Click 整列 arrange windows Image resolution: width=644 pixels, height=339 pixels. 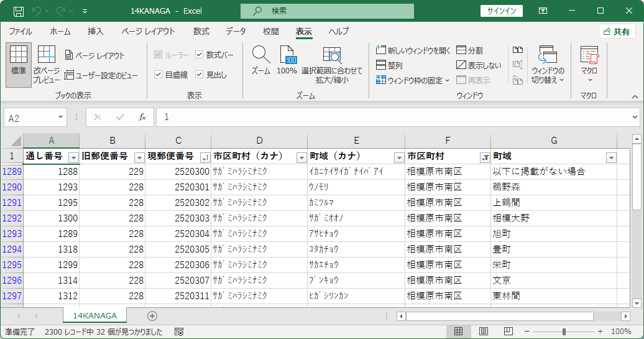coord(389,65)
